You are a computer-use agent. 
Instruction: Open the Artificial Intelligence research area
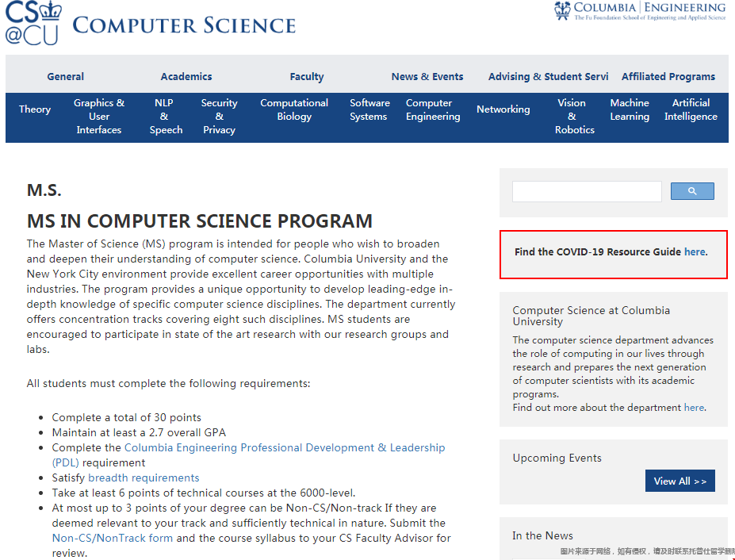(x=691, y=109)
